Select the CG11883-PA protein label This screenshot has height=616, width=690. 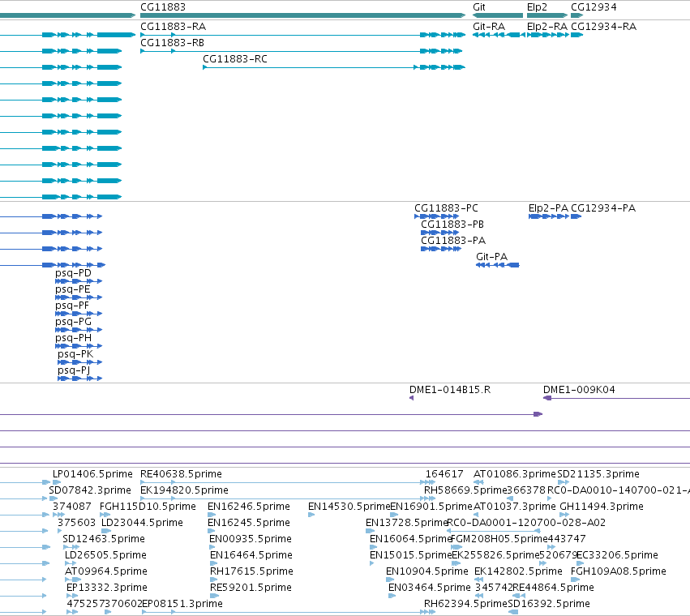point(453,241)
